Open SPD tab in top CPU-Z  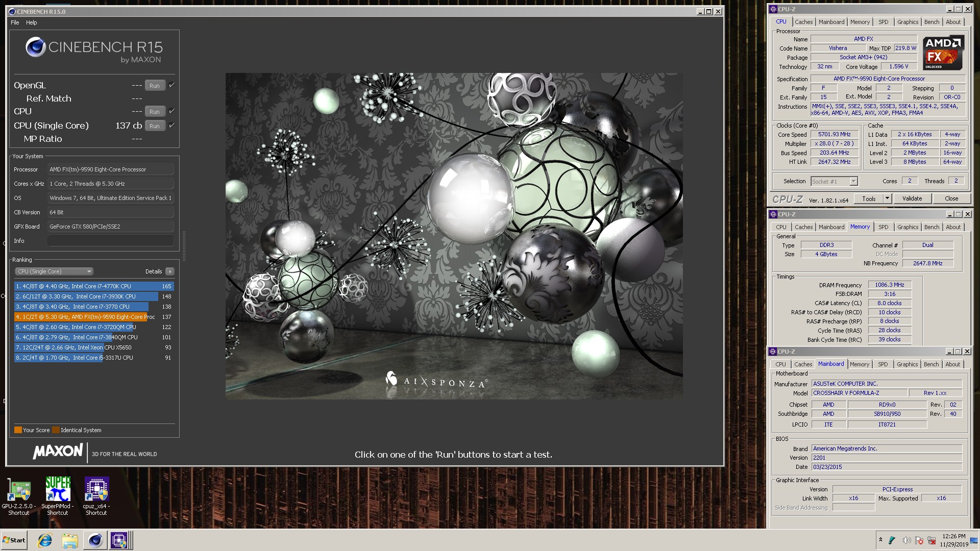[883, 22]
